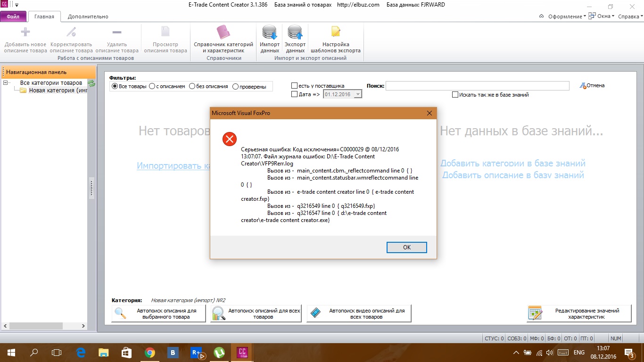Click the ENG language indicator in the tray
This screenshot has height=362, width=644.
[579, 353]
